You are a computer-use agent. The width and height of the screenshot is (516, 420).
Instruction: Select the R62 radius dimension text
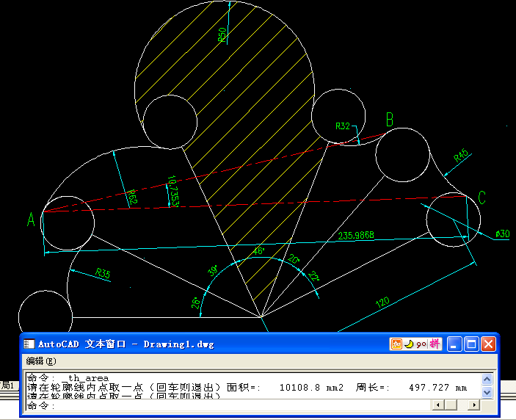point(132,198)
